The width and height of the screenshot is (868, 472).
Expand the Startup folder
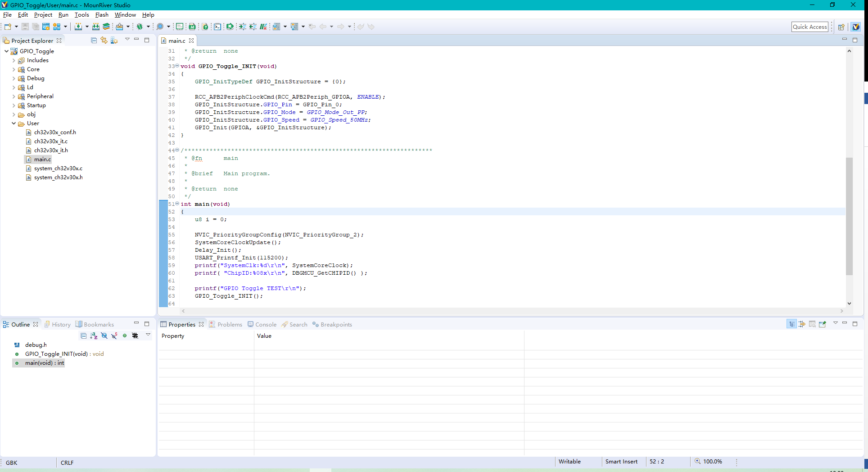click(14, 105)
